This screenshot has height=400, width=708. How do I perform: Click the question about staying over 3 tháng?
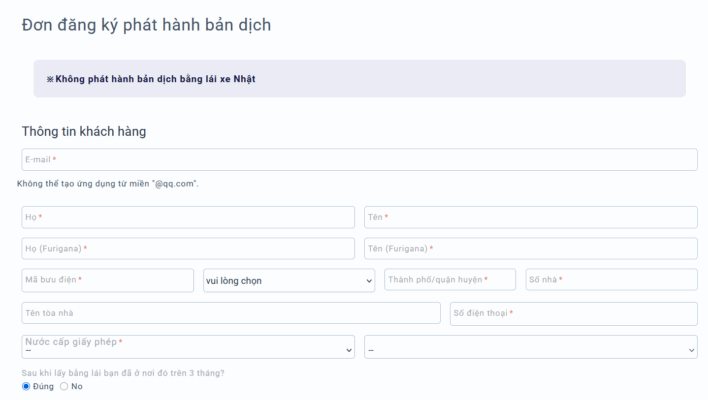123,373
